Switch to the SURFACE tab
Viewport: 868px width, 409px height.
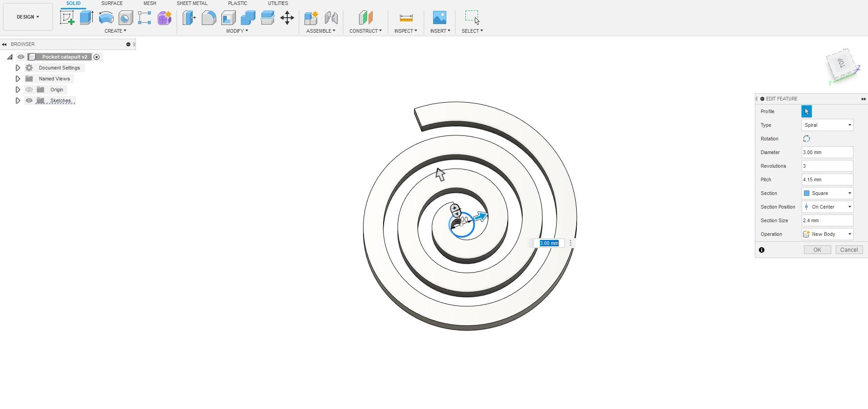click(x=111, y=3)
